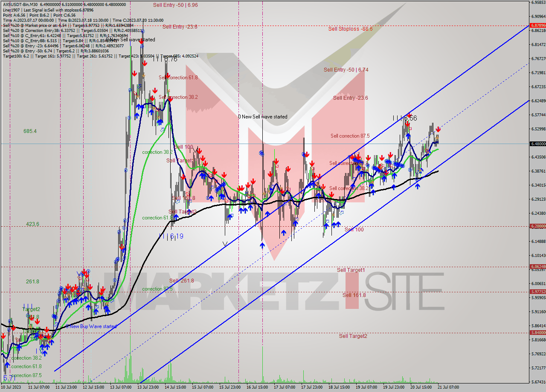This screenshot has height=392, width=546.
Task: Click the 6.3401 value on price axis
Action: point(538,185)
